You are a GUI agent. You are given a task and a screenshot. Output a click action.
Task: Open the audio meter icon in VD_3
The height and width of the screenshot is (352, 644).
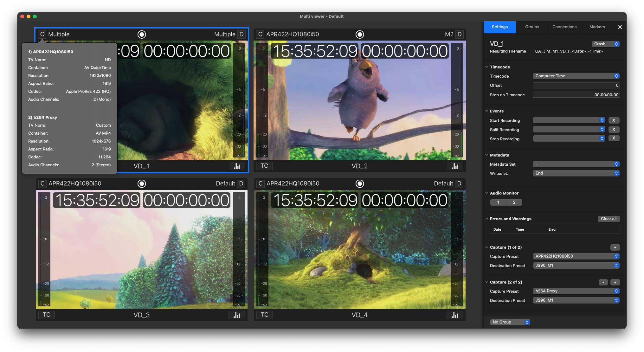click(237, 315)
